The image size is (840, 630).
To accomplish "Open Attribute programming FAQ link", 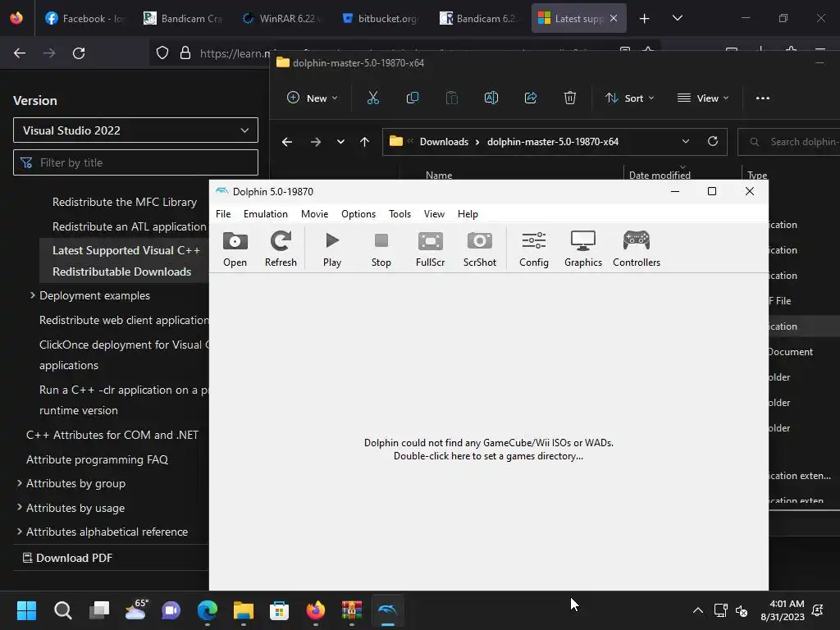I will point(97,459).
